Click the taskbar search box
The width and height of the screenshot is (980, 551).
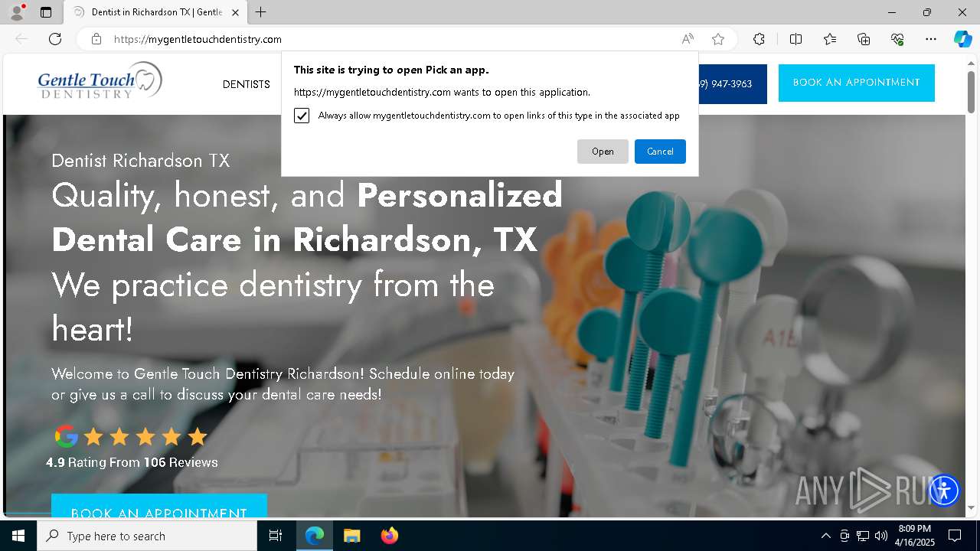(x=147, y=536)
